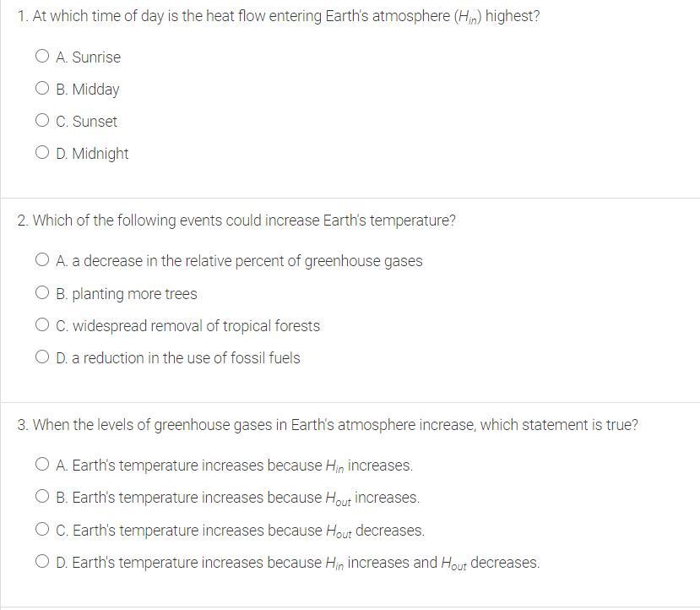
Task: Select radio for removal of tropical forests
Action: (x=42, y=325)
